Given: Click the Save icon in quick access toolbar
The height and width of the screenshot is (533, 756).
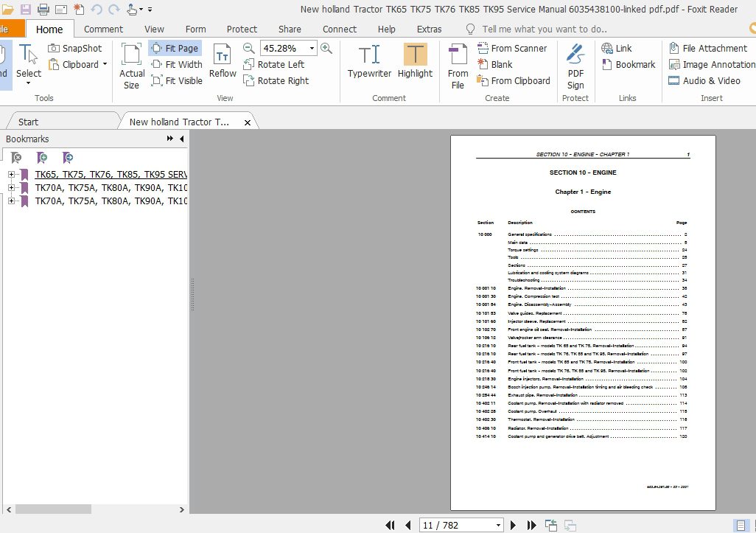Looking at the screenshot, I should pos(26,9).
